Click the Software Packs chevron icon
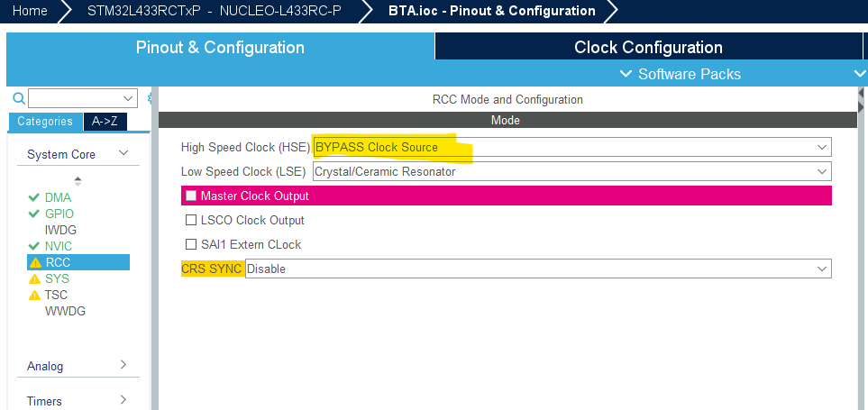This screenshot has width=868, height=410. tap(626, 74)
